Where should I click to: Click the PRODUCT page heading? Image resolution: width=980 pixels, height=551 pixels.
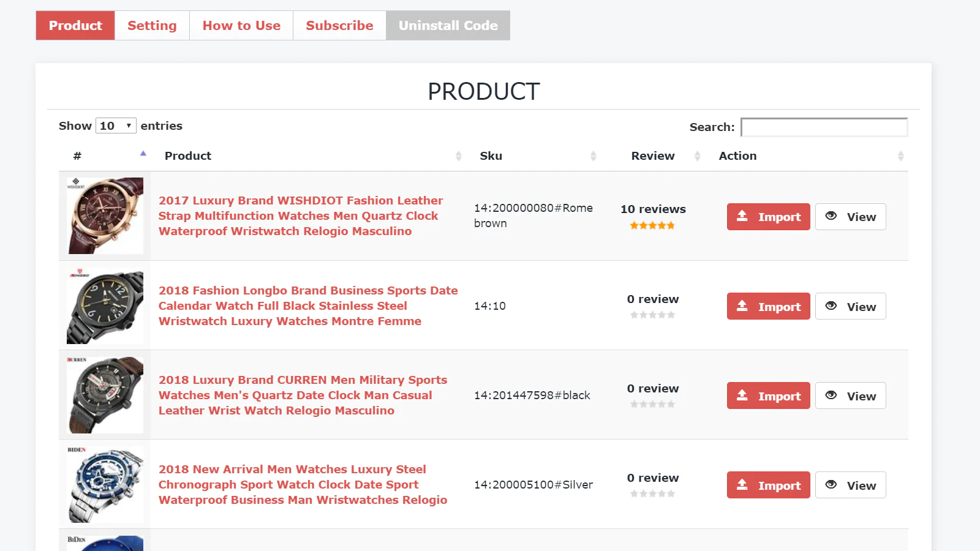pyautogui.click(x=484, y=91)
